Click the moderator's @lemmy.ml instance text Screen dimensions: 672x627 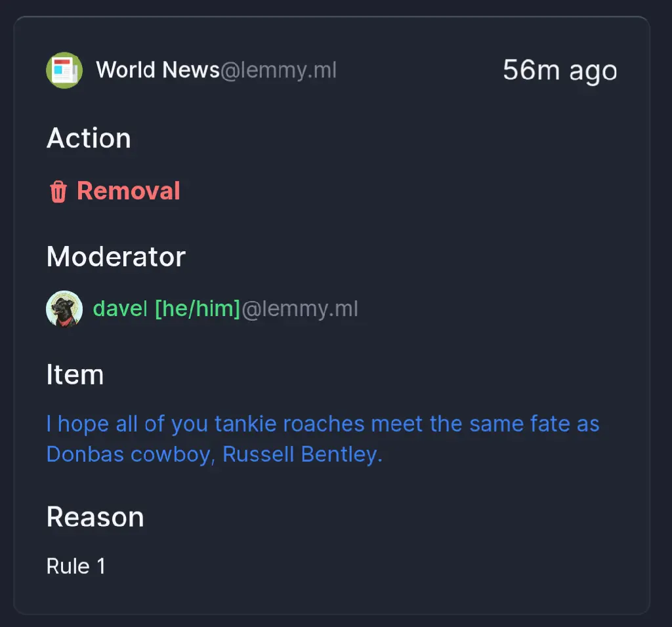[x=299, y=309]
